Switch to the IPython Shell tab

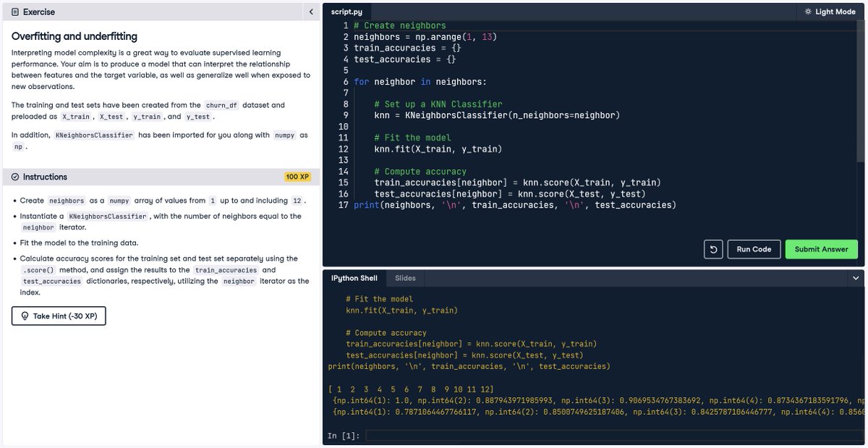354,278
